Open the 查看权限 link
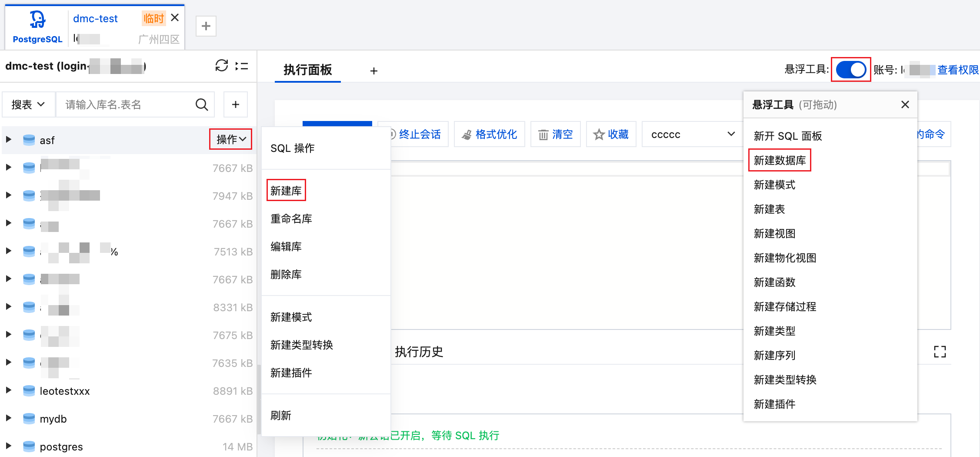The height and width of the screenshot is (457, 980). tap(957, 70)
